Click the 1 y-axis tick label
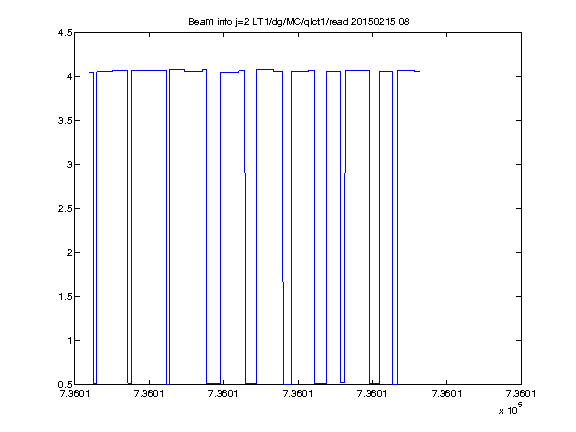Screen dimensions: 576x432 69,341
